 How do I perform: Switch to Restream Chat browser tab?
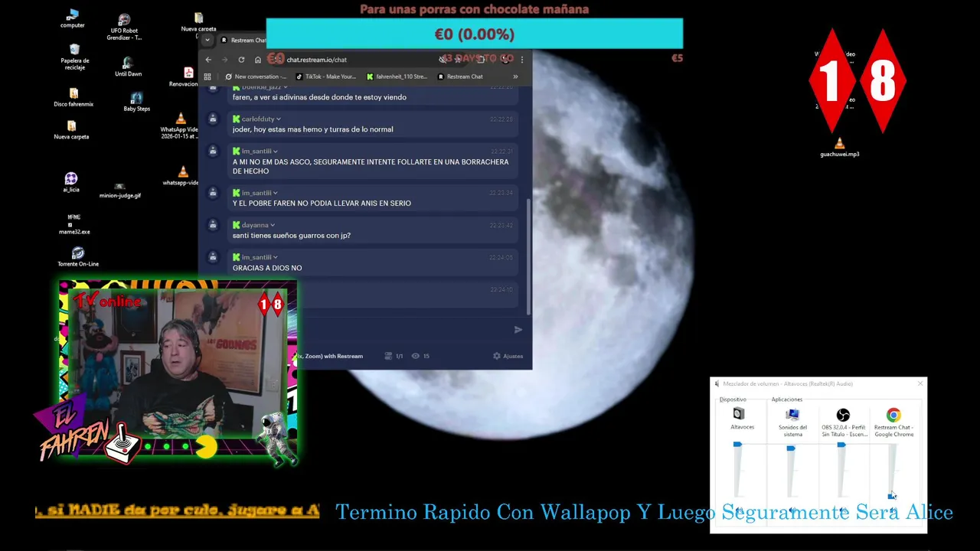[x=243, y=40]
